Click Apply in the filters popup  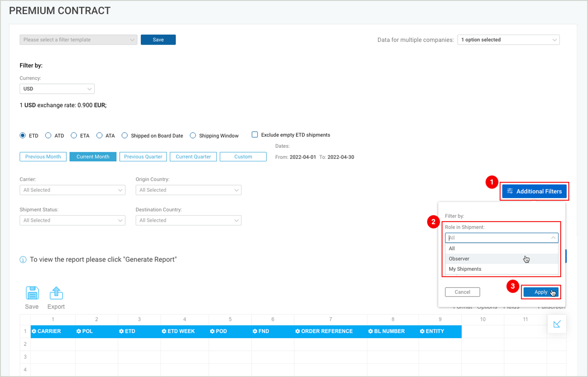point(541,292)
